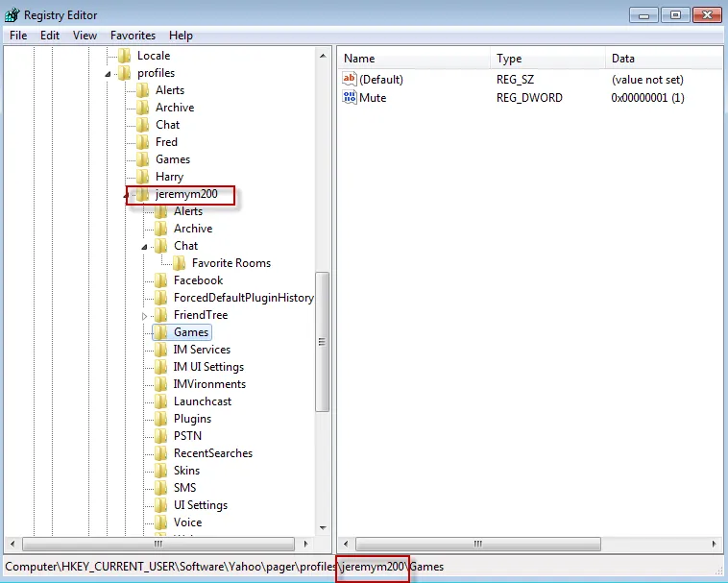
Task: Click the REG_SZ type cell
Action: tap(516, 80)
